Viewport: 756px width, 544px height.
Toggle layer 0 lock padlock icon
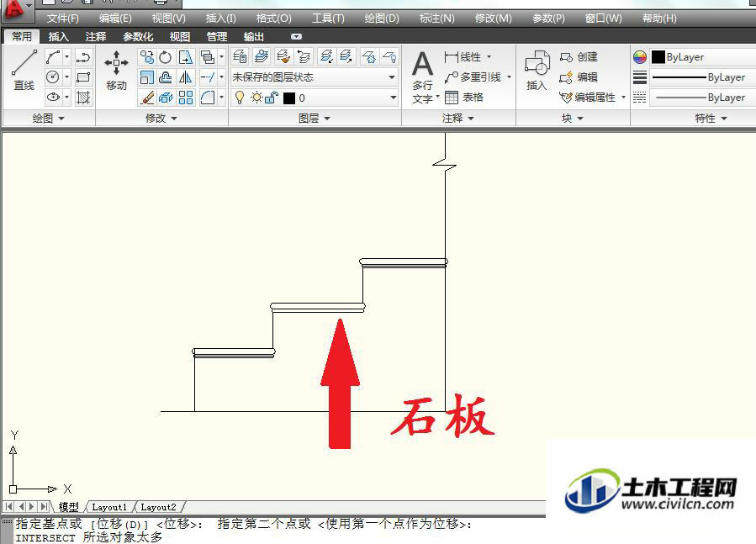pyautogui.click(x=272, y=98)
